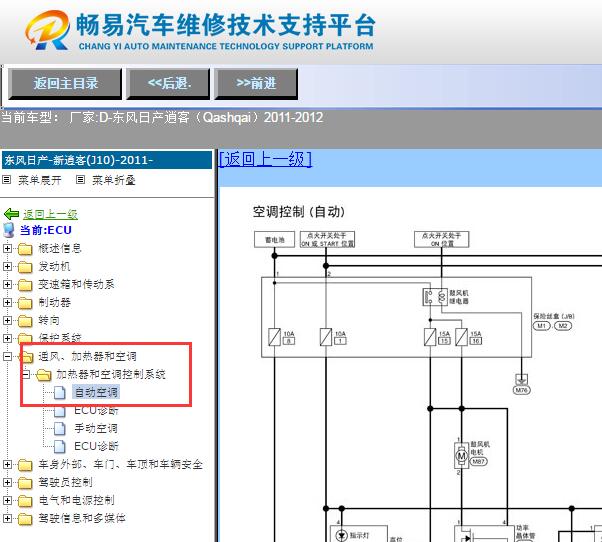Select the 发动机 tree label
Viewport: 602px width, 542px height.
54,266
